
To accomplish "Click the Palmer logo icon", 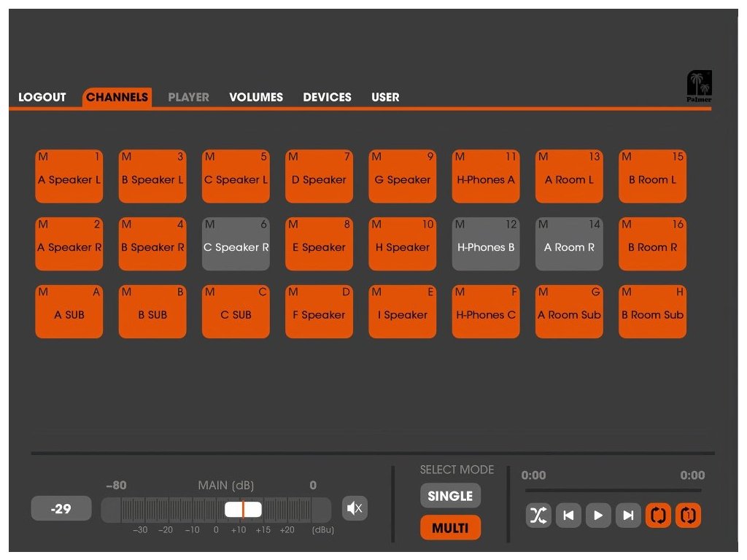I will pyautogui.click(x=699, y=87).
